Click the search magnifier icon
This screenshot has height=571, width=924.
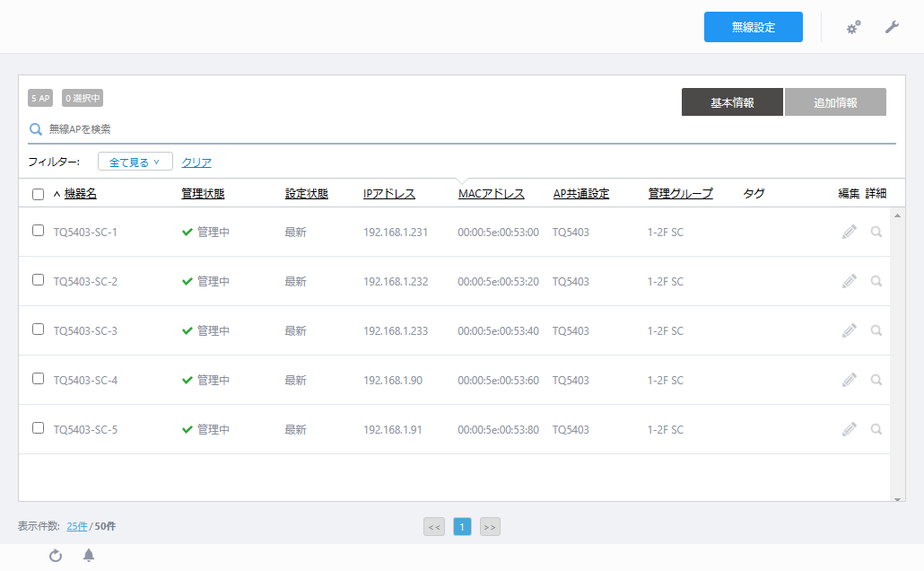tap(36, 129)
